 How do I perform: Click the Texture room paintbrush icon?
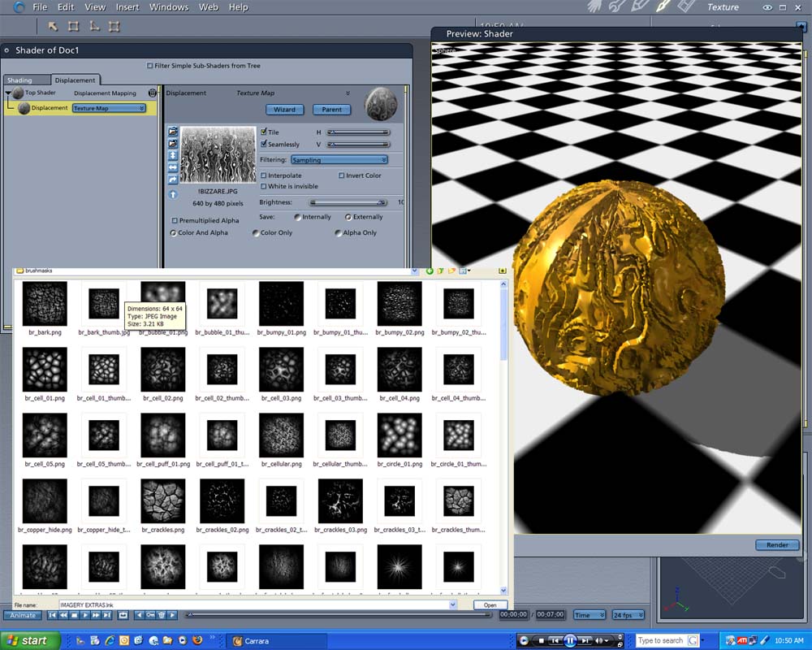pos(663,6)
